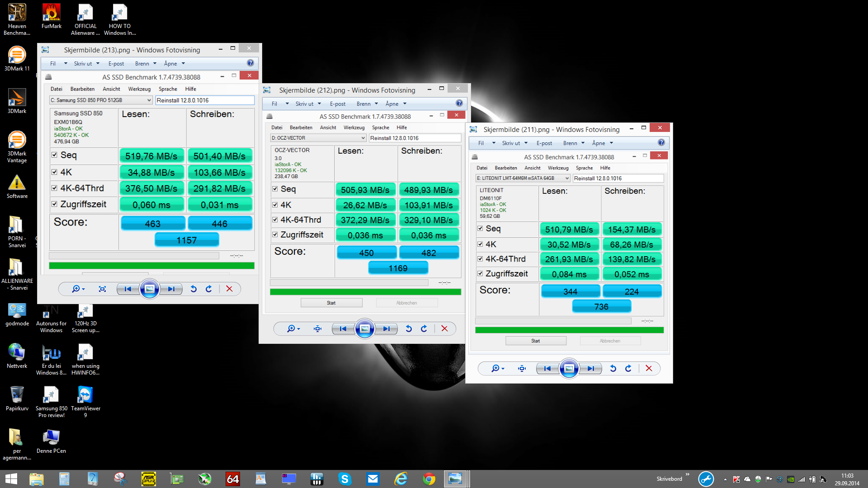Go to next image in Skjermbilde (213) viewer
This screenshot has height=488, width=868.
tap(171, 289)
